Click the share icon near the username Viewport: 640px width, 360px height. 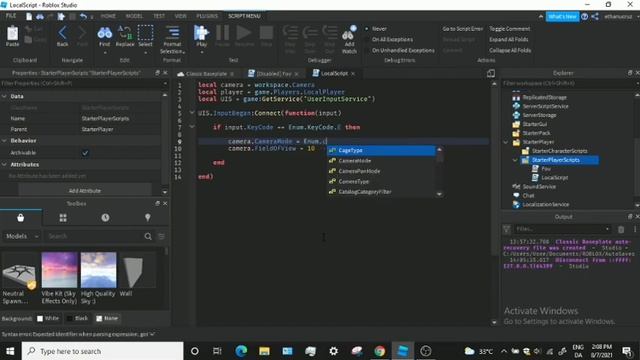595,16
